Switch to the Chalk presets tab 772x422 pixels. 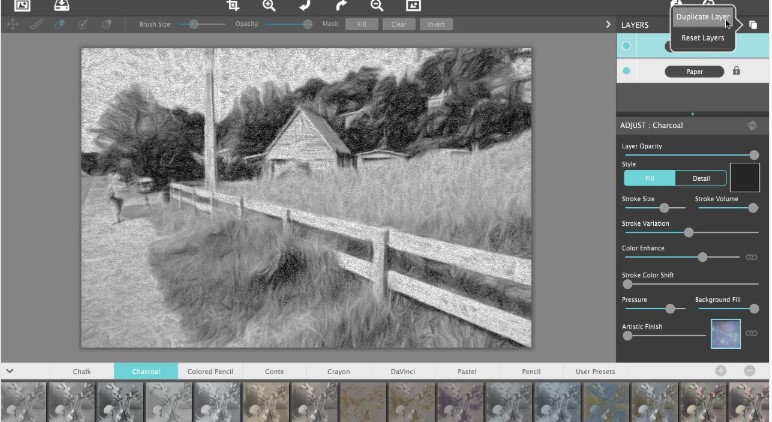click(x=82, y=371)
